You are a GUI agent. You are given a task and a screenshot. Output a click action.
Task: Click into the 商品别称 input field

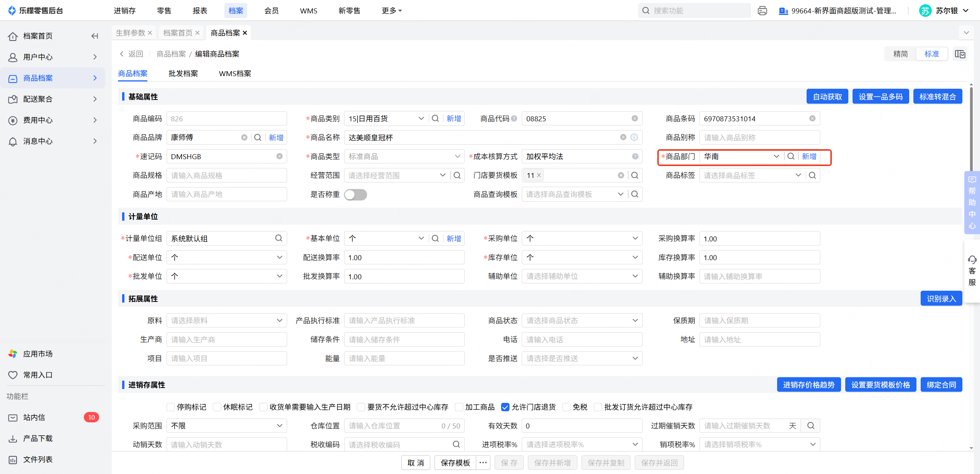(x=759, y=137)
